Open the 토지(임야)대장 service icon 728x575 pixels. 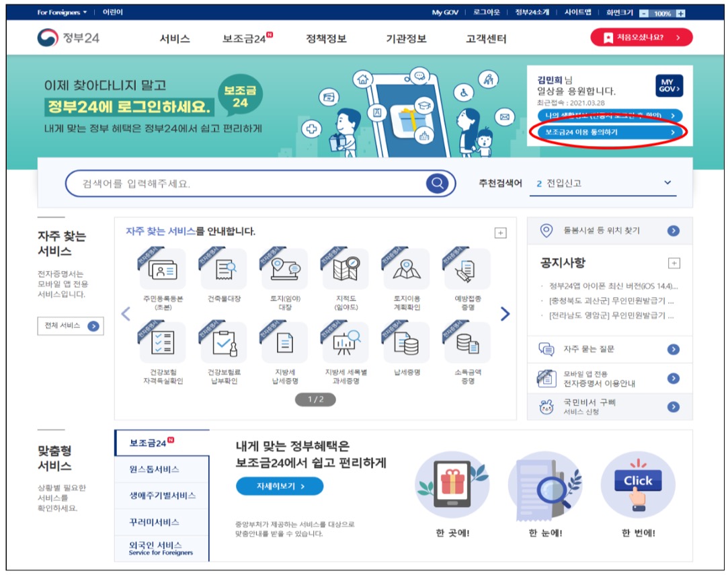[284, 269]
